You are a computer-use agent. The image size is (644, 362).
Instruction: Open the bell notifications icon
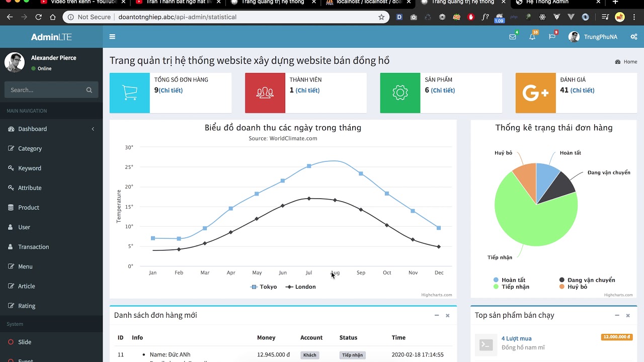[532, 37]
